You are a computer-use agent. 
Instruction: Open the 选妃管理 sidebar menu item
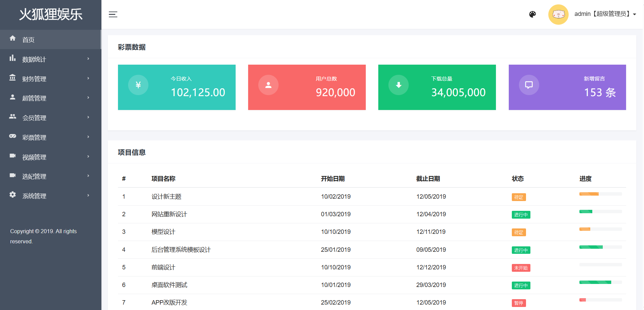pos(34,176)
